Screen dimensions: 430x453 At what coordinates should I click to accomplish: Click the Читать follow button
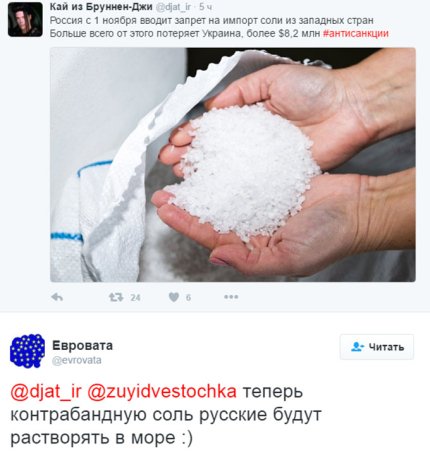pyautogui.click(x=377, y=347)
